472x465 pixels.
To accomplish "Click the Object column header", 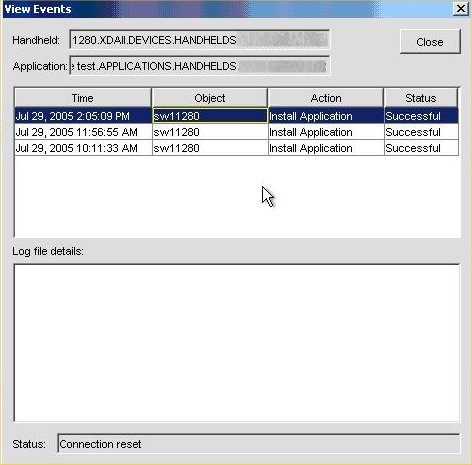I will pos(210,98).
